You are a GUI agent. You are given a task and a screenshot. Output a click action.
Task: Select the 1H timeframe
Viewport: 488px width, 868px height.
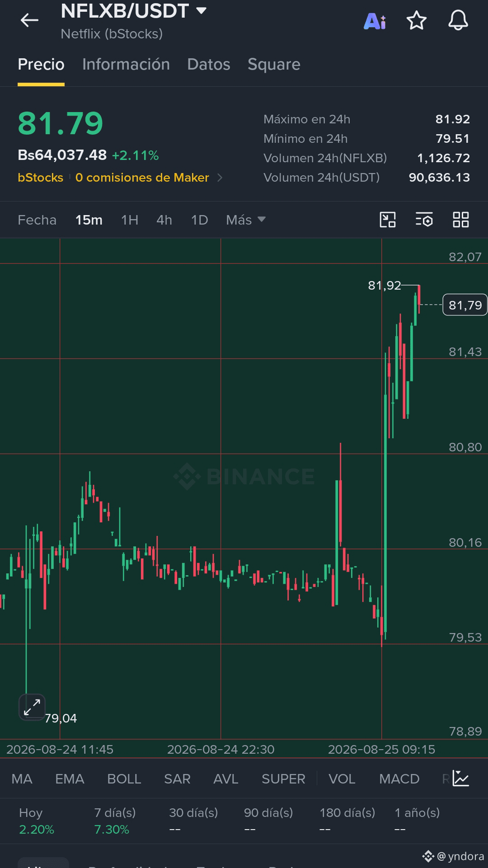(x=130, y=220)
